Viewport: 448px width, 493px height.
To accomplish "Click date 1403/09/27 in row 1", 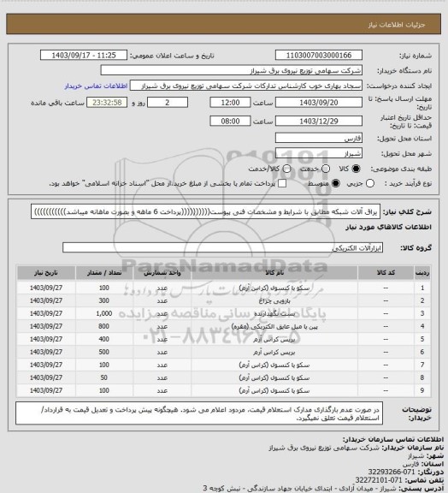I will pos(46,288).
